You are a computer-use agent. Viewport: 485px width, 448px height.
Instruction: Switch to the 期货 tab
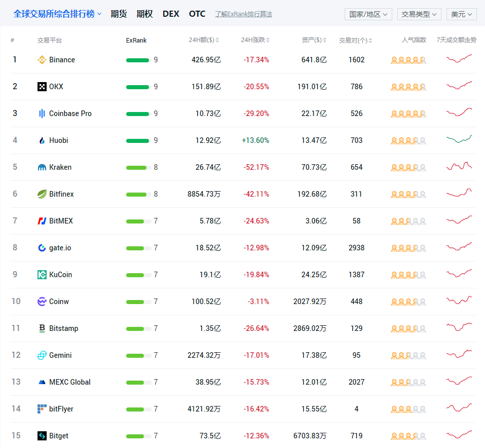click(x=119, y=14)
